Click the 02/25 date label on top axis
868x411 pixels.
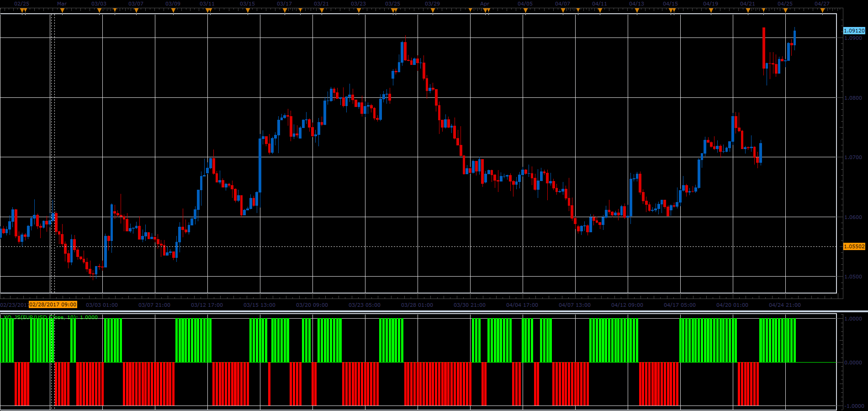tap(21, 4)
